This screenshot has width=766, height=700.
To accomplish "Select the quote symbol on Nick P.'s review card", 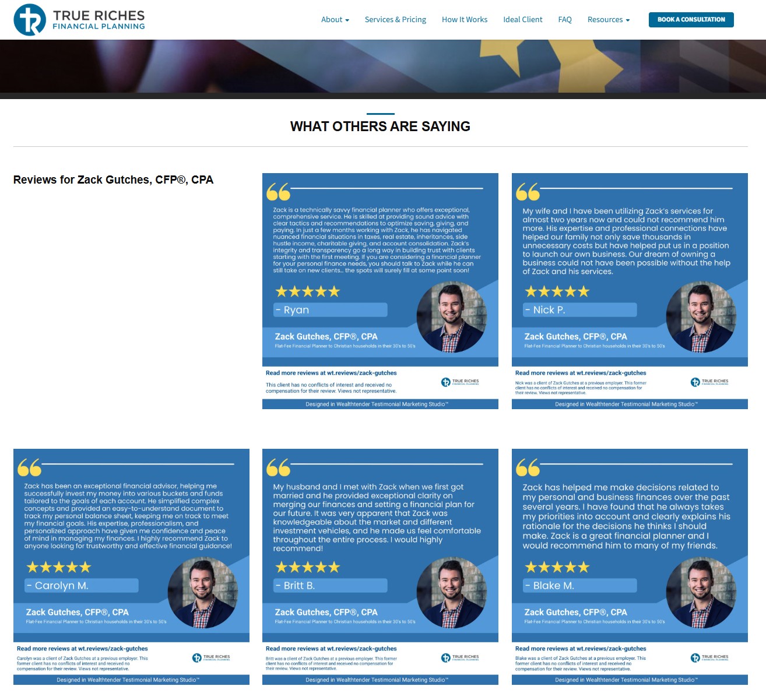I will point(528,192).
